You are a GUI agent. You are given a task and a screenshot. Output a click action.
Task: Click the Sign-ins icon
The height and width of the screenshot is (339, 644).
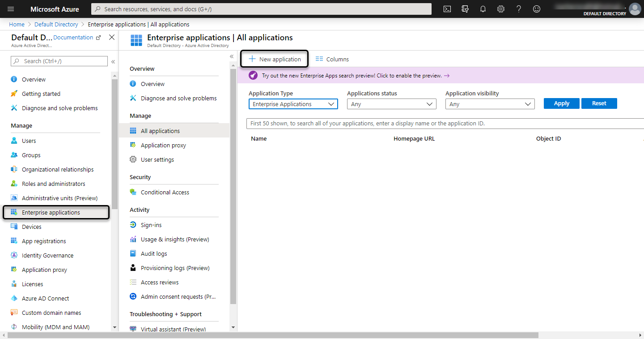coord(133,225)
